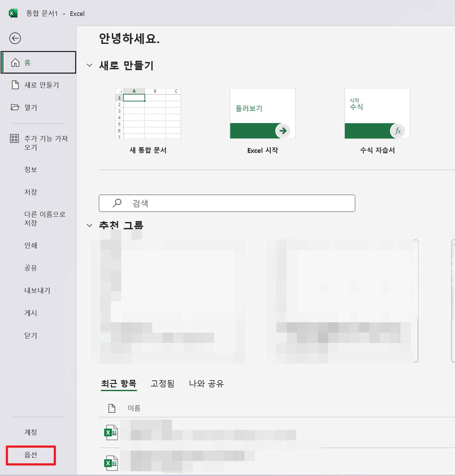
Task: Click the 추가 기능 가져오기 grid icon
Action: pyautogui.click(x=15, y=139)
